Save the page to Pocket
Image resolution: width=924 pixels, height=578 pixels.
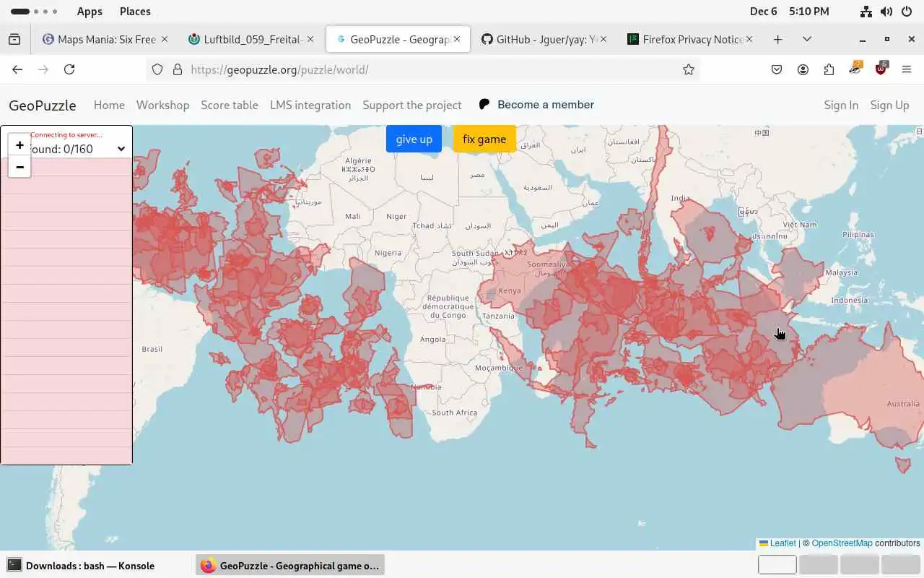coord(777,69)
